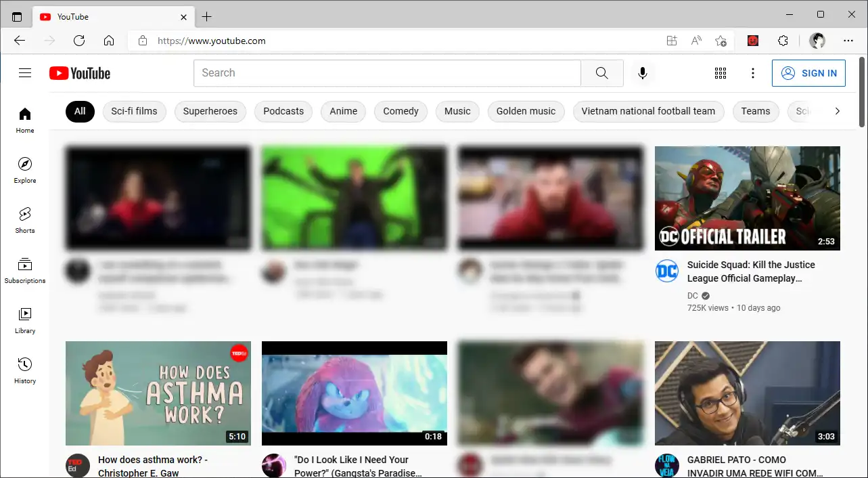
Task: Filter by Teams chip
Action: tap(756, 111)
